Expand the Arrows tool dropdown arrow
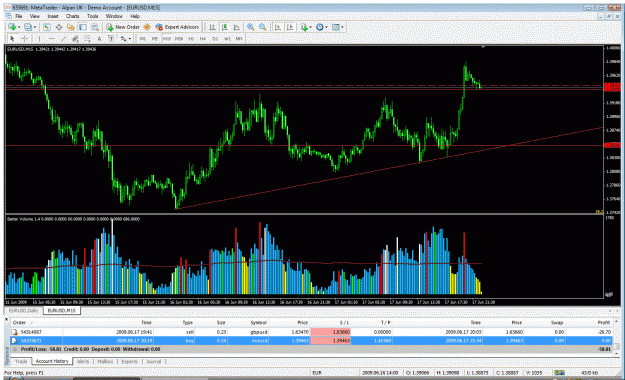Image resolution: width=625 pixels, height=380 pixels. pos(130,39)
